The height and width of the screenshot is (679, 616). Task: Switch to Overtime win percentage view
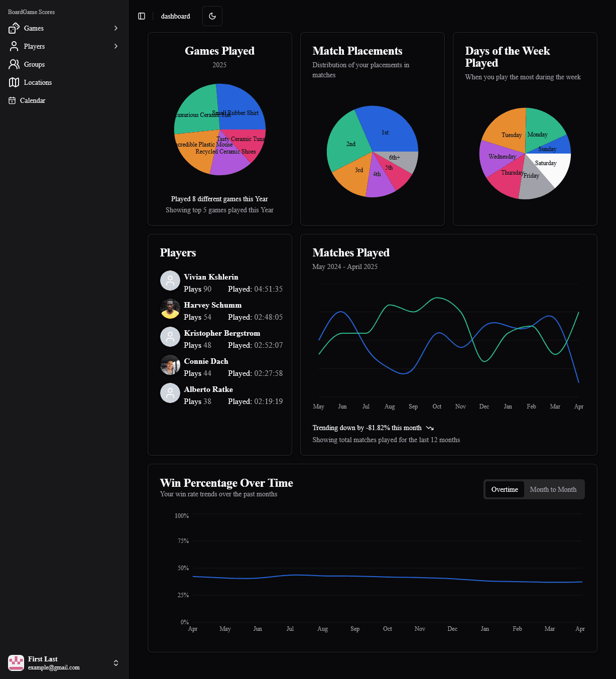pos(504,489)
